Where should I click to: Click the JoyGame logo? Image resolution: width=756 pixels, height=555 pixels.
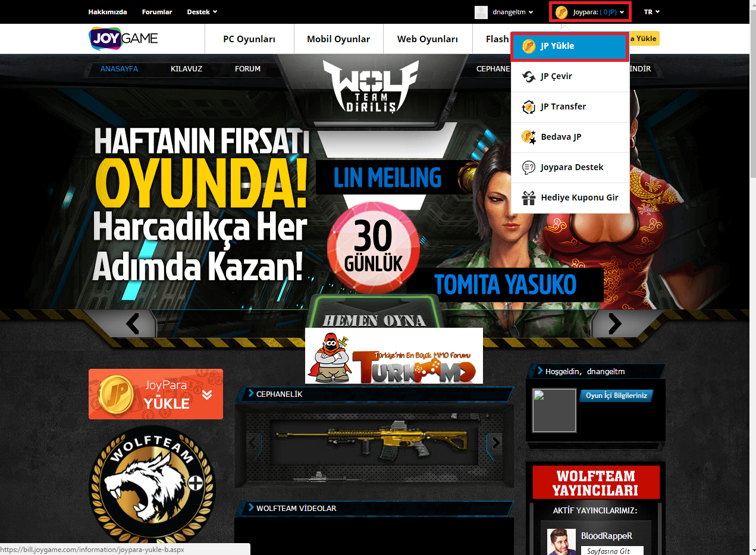click(124, 39)
